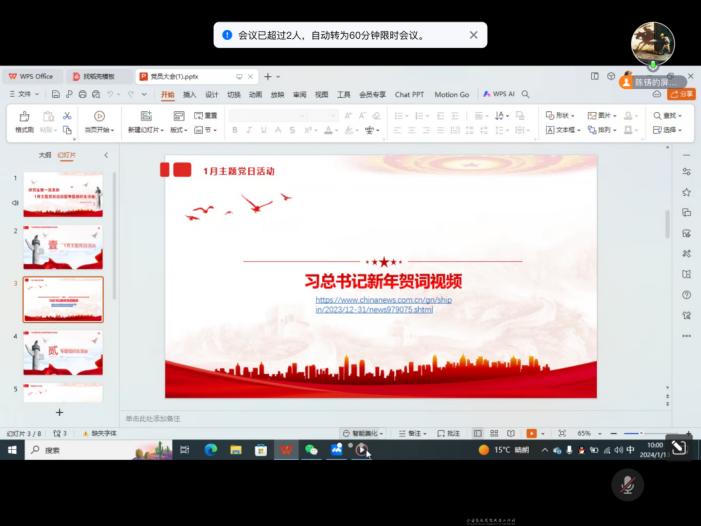
Task: Click the muted microphone icon
Action: click(627, 486)
